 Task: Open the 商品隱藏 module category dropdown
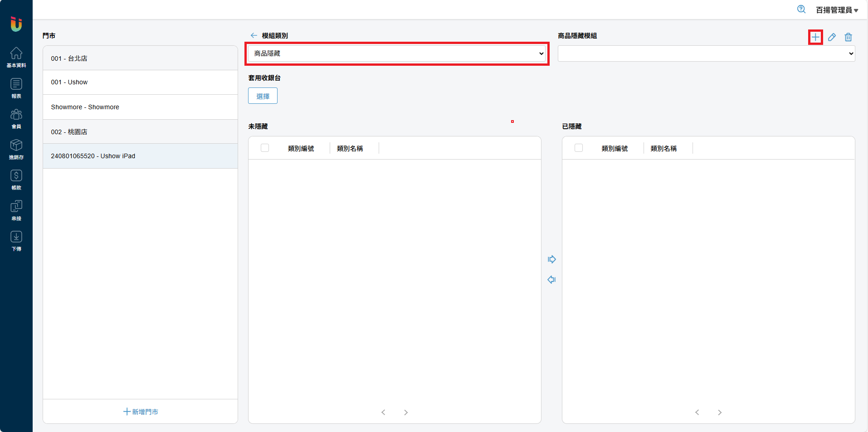pos(397,53)
